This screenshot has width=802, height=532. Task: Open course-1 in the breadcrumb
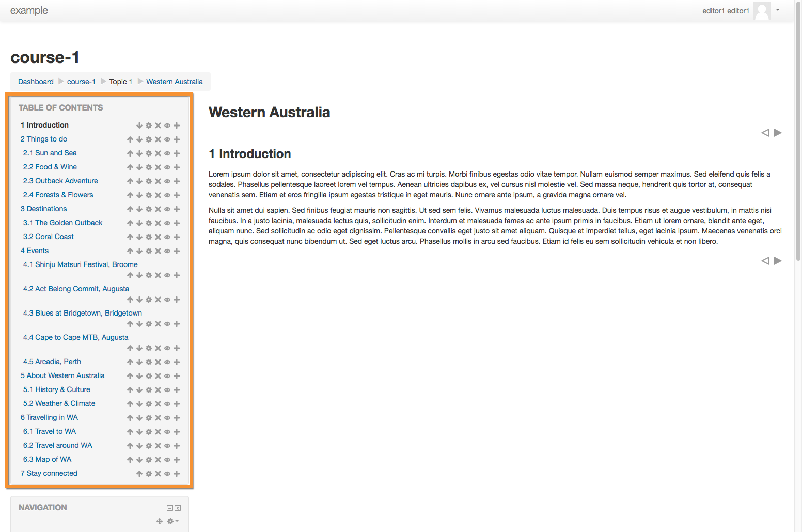click(81, 82)
